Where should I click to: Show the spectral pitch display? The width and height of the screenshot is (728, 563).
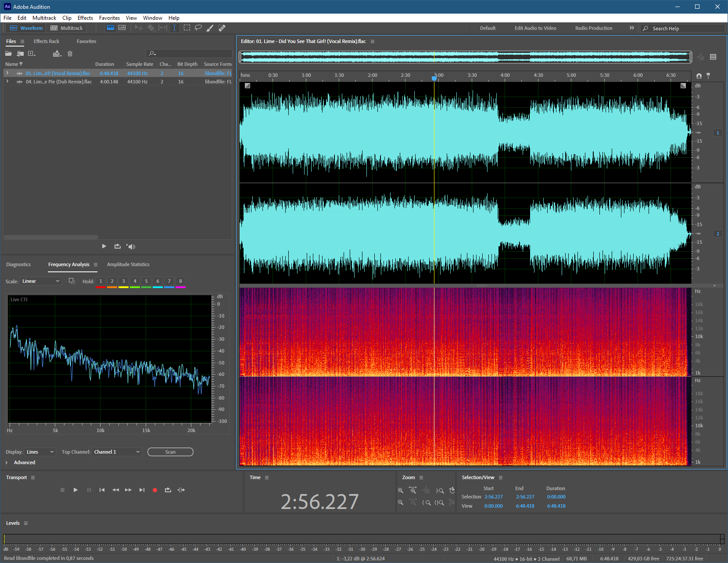click(x=122, y=28)
